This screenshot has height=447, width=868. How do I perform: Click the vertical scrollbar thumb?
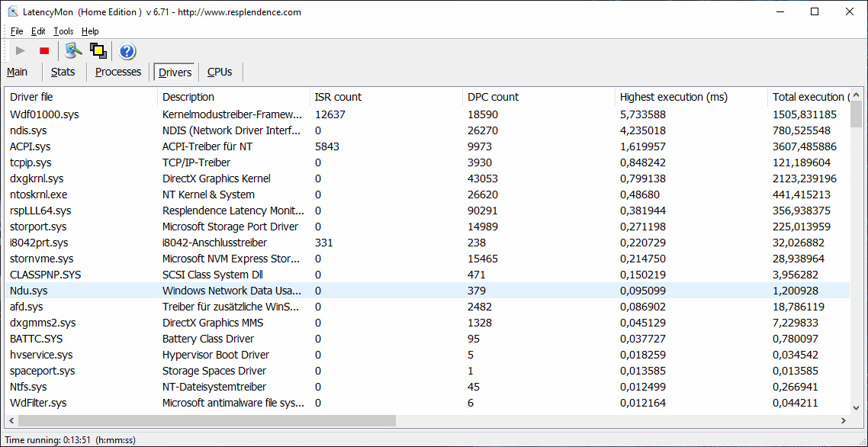pyautogui.click(x=857, y=114)
